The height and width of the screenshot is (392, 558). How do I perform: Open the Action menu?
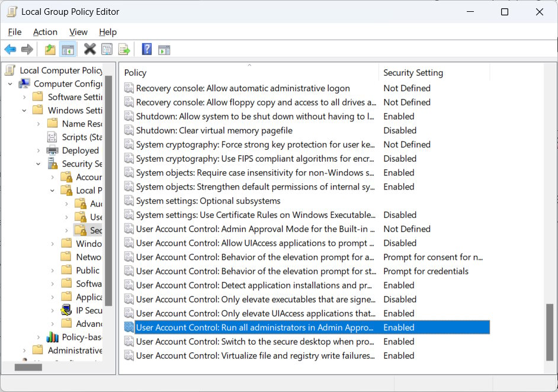point(45,32)
